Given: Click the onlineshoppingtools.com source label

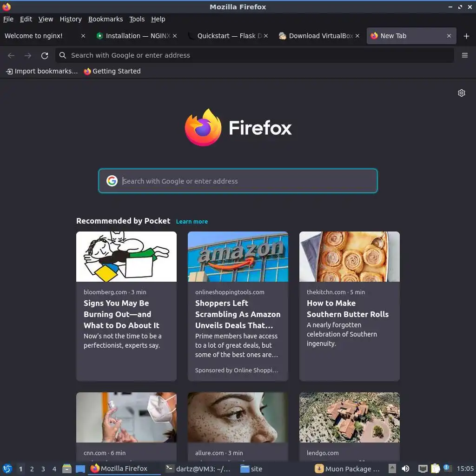Looking at the screenshot, I should [x=230, y=292].
